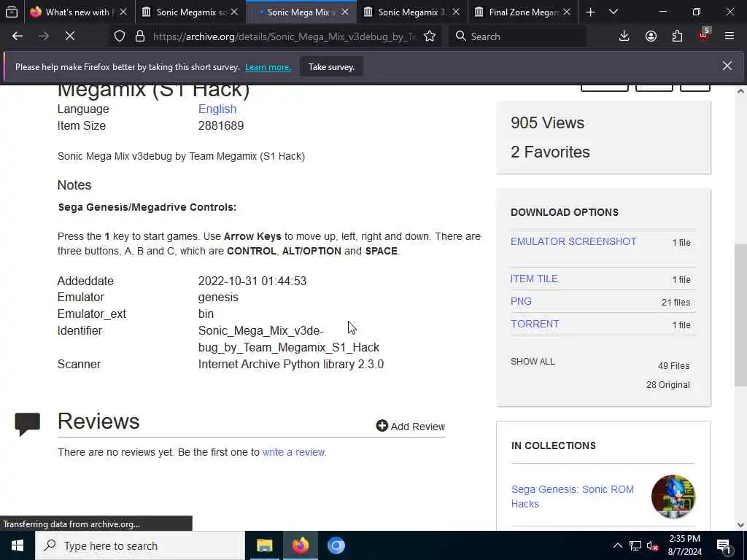Click the "28 Original" files text
Screen dimensions: 747x560
668,385
